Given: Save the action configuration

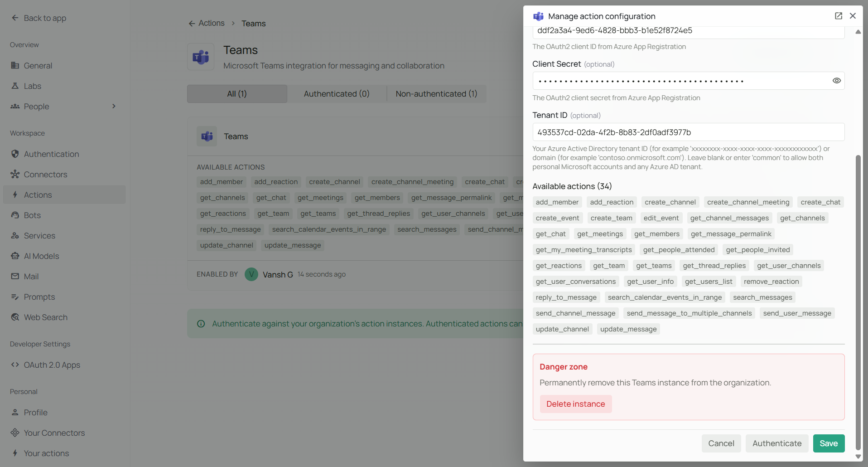Looking at the screenshot, I should (x=829, y=443).
